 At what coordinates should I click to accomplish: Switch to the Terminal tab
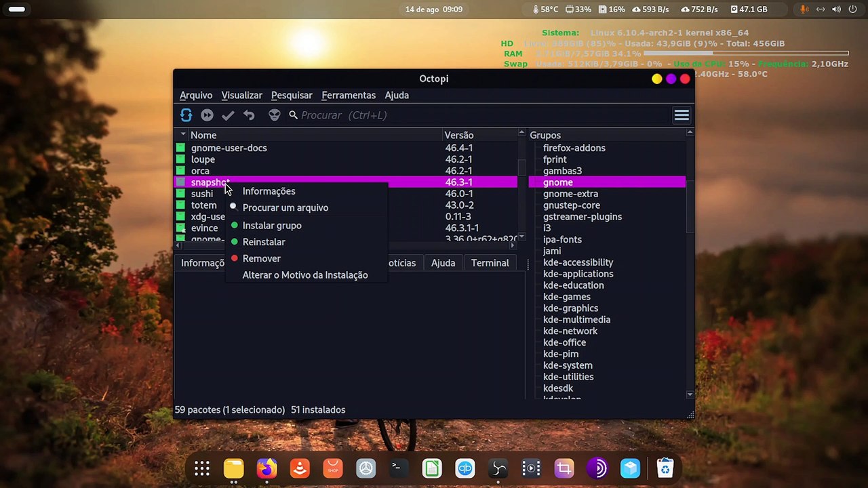[x=490, y=263]
